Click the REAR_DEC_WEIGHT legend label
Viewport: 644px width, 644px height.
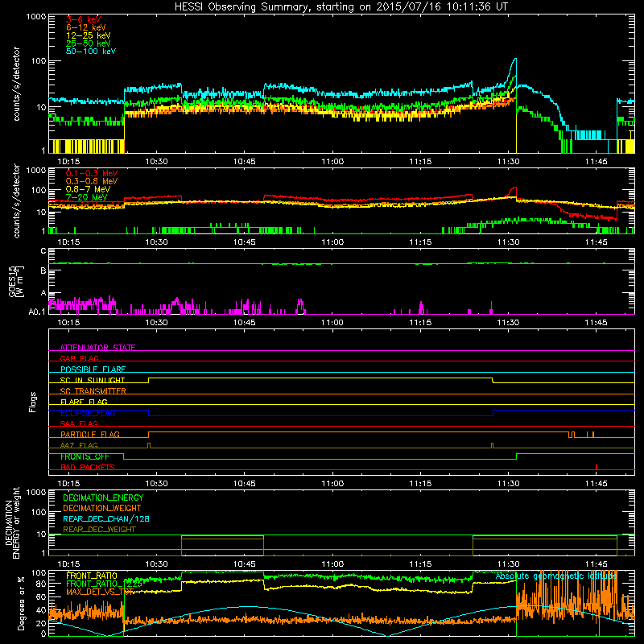[x=99, y=530]
